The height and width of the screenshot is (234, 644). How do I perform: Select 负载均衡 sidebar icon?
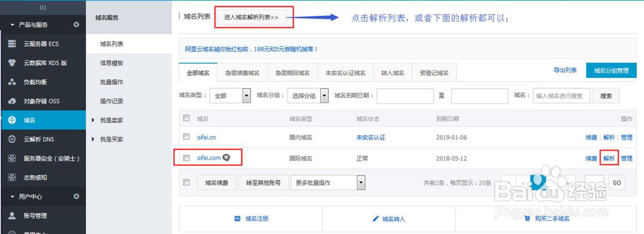pyautogui.click(x=12, y=82)
